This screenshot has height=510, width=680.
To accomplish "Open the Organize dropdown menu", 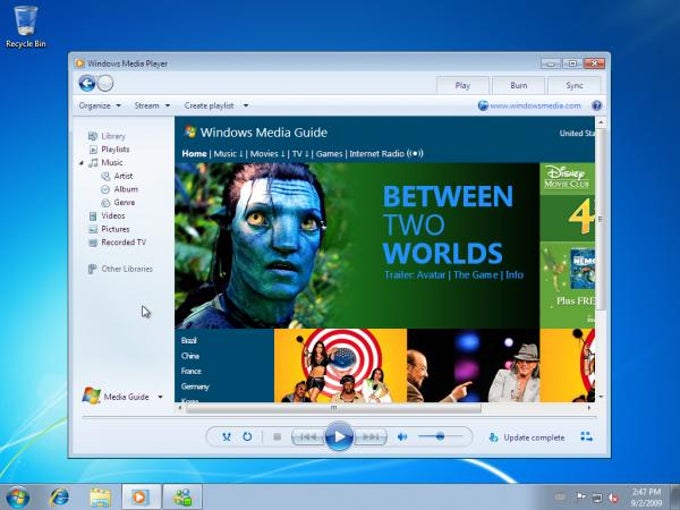I will coord(100,105).
